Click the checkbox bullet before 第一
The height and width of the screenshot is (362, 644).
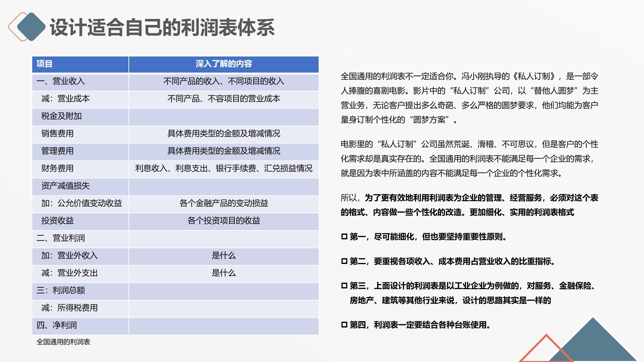pos(344,236)
